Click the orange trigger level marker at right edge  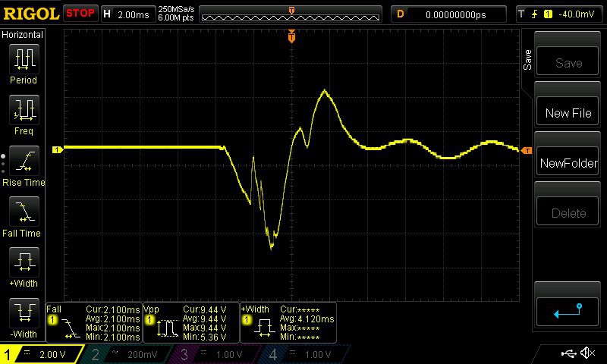(527, 150)
